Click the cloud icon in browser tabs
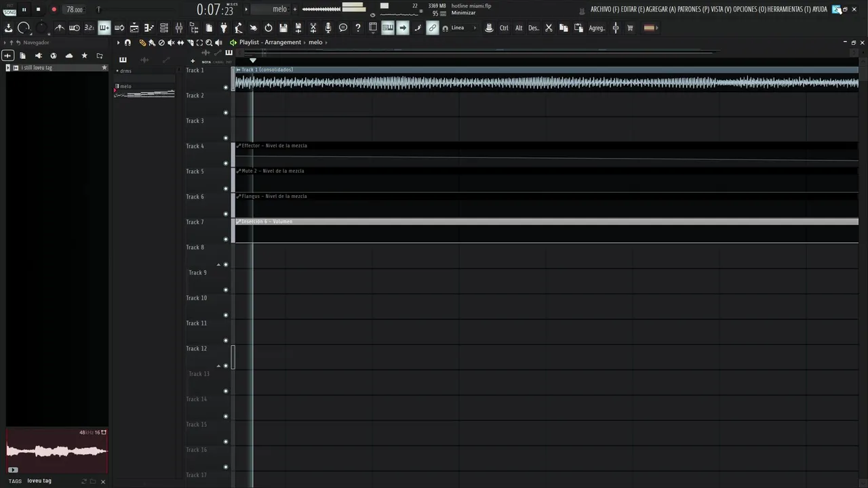Screen dimensions: 868x488 (69, 56)
